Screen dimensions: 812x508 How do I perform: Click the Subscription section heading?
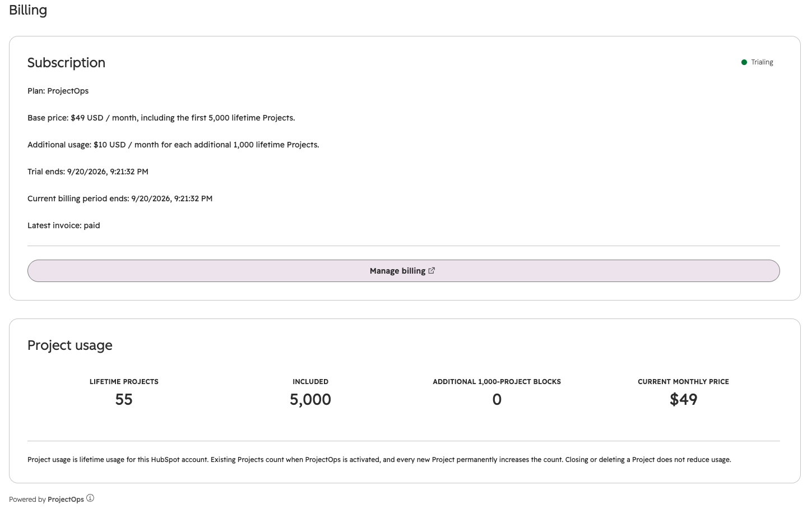66,63
